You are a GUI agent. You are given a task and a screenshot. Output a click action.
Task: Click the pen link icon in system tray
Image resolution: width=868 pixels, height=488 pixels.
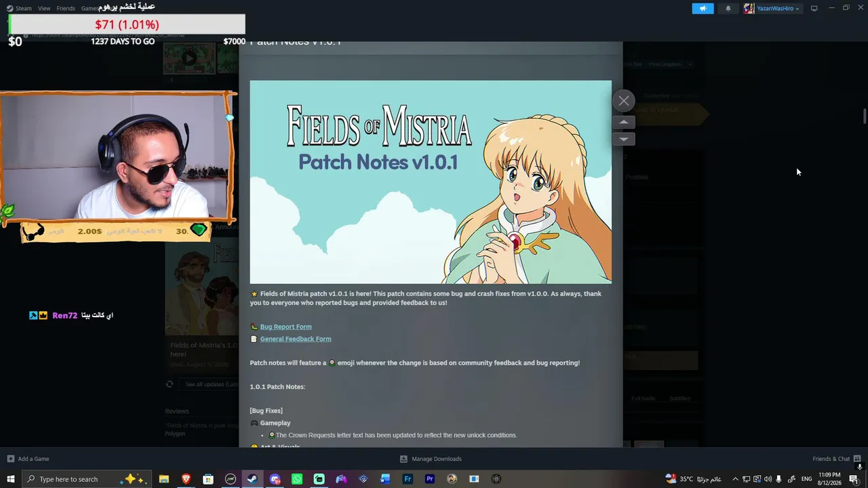[791, 479]
